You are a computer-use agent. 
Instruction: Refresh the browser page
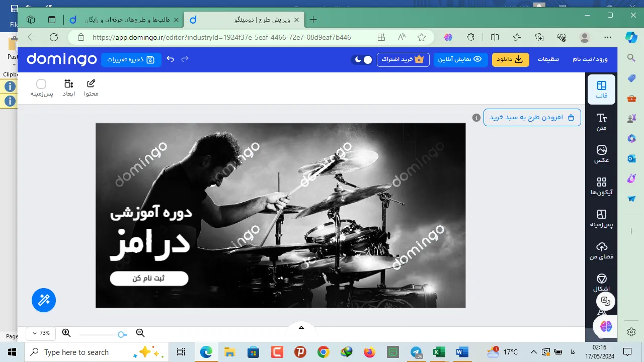pos(53,37)
